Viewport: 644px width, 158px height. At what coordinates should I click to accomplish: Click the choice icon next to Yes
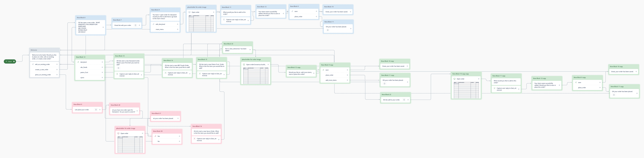click(x=155, y=136)
